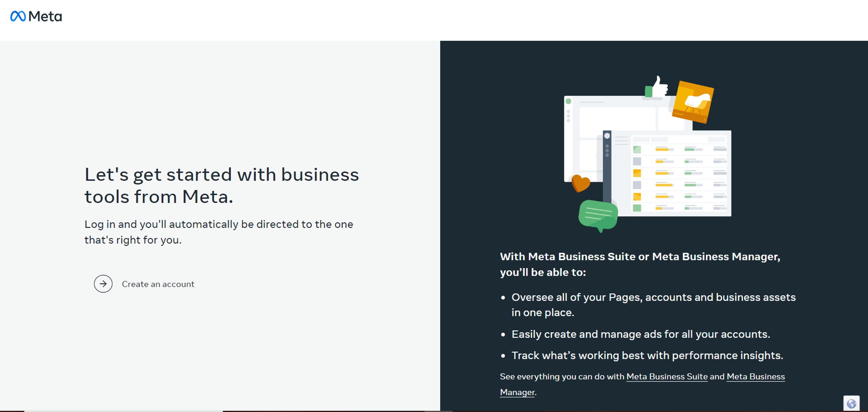Click the "Track what's working best" bullet
The height and width of the screenshot is (412, 868).
point(647,355)
